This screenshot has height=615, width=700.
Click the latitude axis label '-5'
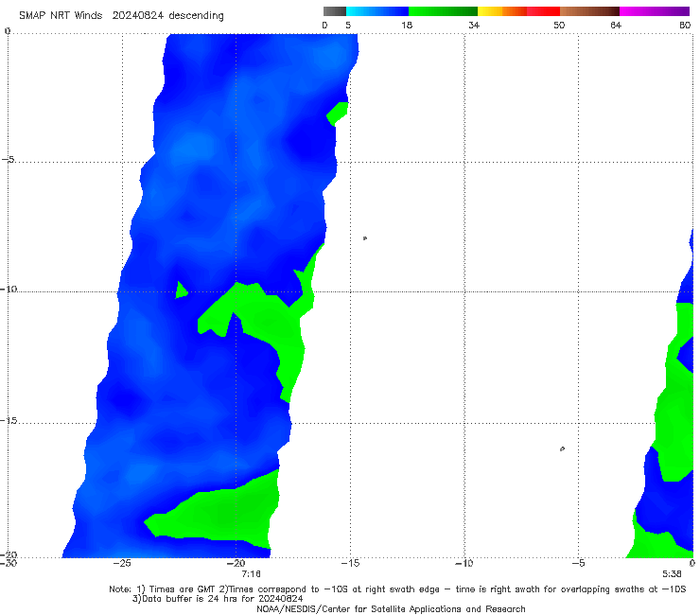coord(9,160)
